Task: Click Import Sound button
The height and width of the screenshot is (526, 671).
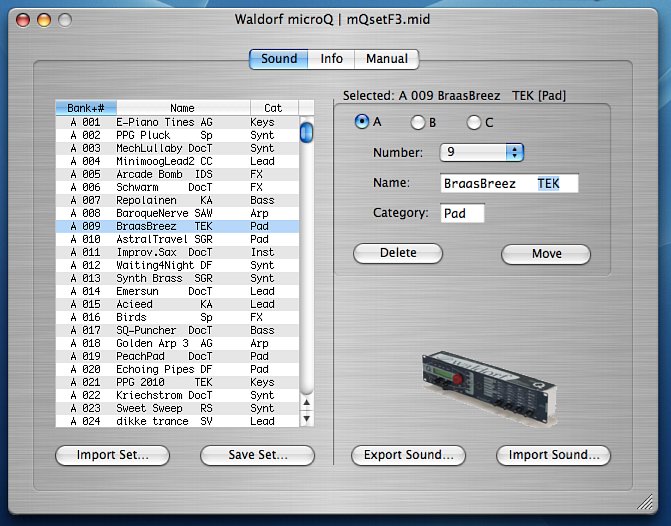Action: point(553,455)
